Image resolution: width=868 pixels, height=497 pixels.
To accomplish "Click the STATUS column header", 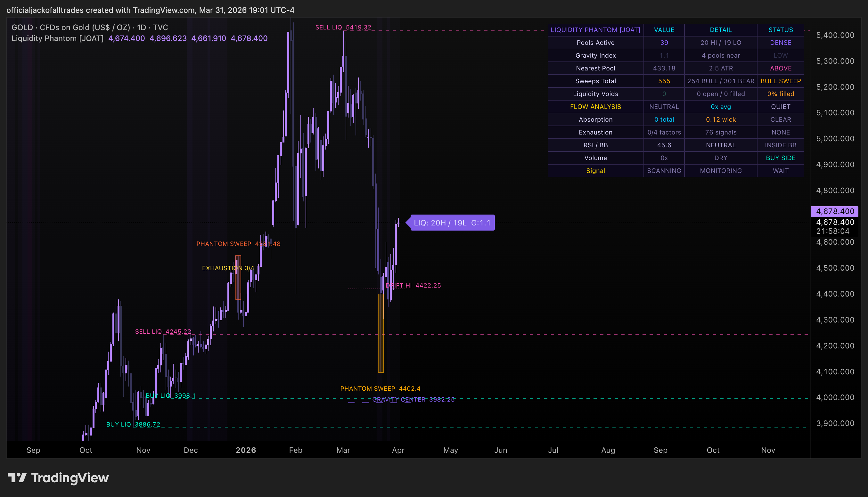I will (781, 30).
